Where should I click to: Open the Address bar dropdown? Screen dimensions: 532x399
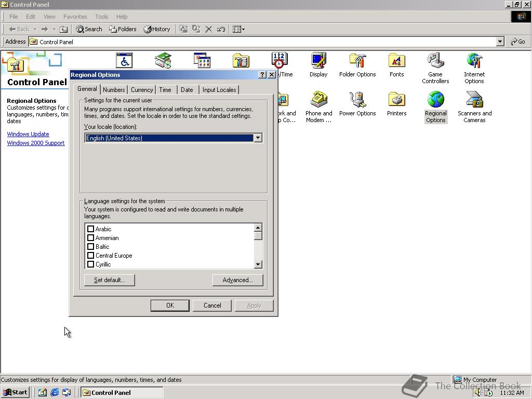pos(500,42)
